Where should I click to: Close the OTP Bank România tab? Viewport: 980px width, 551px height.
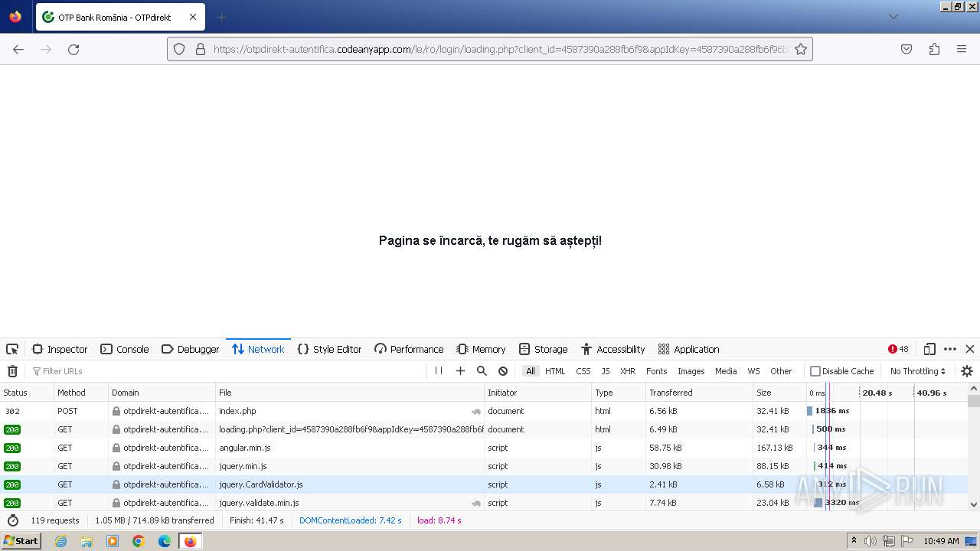pos(193,17)
